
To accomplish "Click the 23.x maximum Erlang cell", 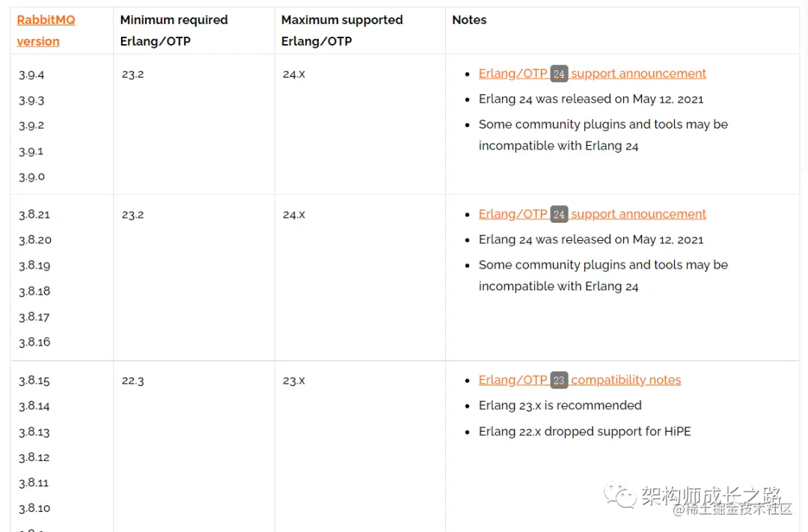I will point(294,381).
